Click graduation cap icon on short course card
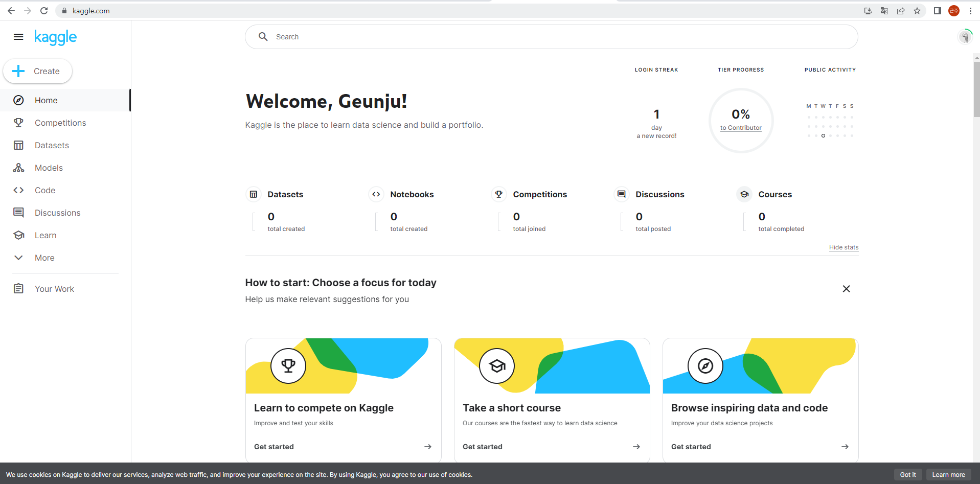Viewport: 980px width, 484px height. (497, 366)
